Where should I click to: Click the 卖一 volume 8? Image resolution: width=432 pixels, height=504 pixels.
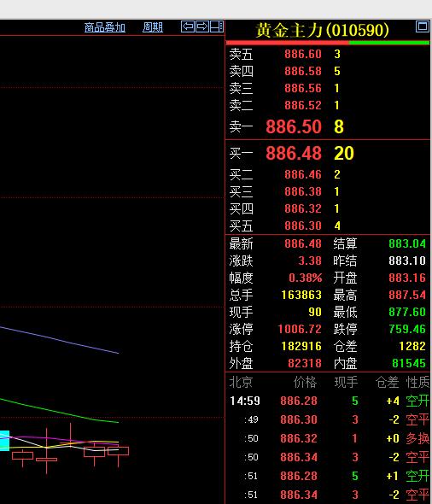point(339,126)
